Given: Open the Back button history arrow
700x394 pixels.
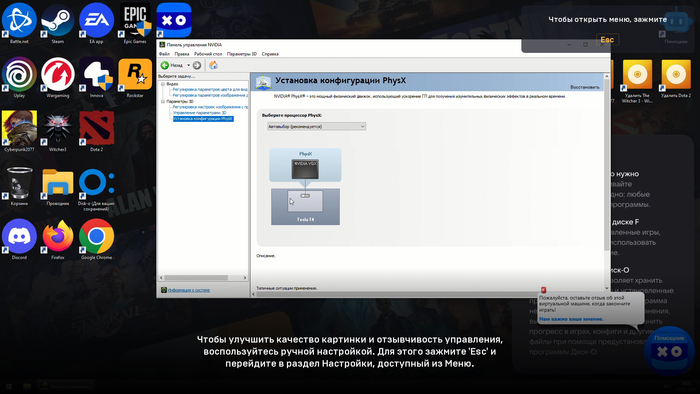Looking at the screenshot, I should coord(188,65).
